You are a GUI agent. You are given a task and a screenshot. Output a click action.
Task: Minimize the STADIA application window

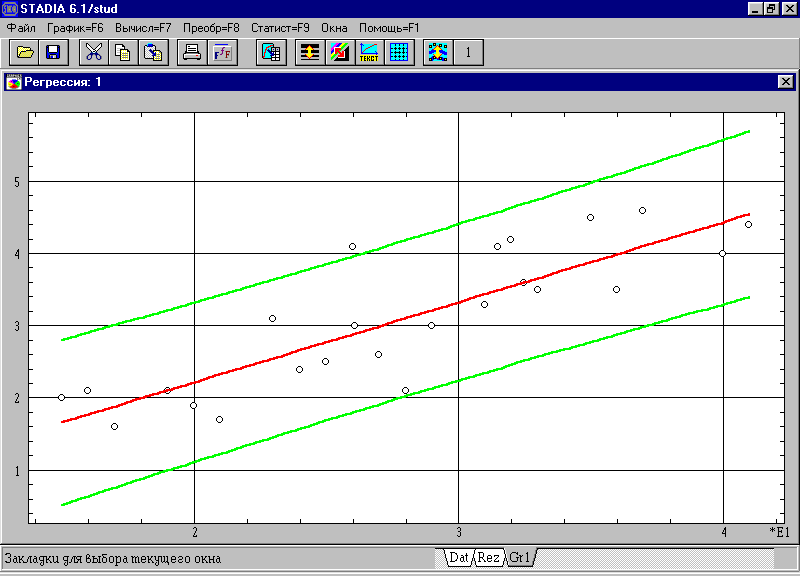coord(755,9)
